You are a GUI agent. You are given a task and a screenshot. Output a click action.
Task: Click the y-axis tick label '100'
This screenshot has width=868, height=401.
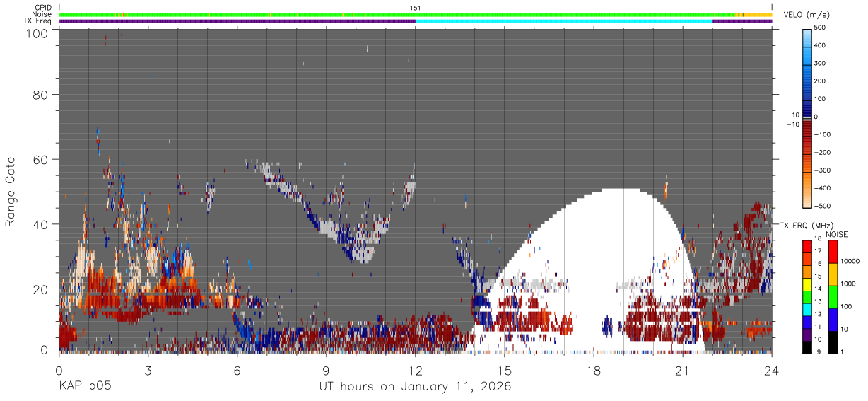[37, 33]
